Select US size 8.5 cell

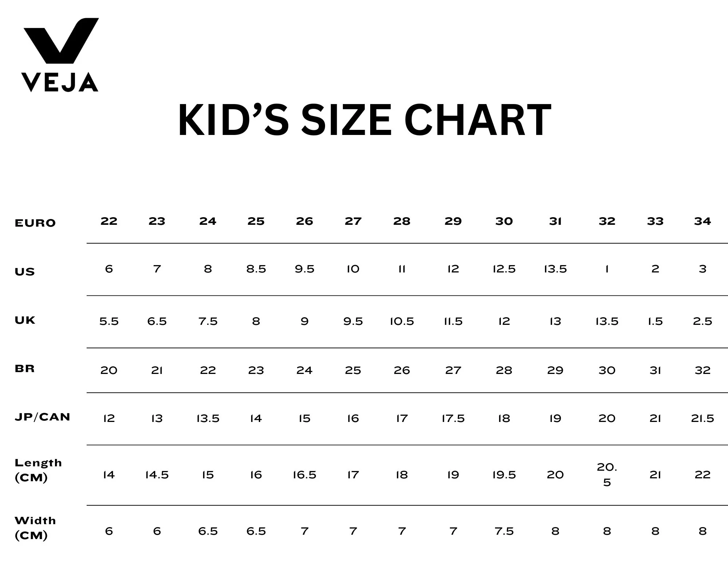(x=256, y=269)
